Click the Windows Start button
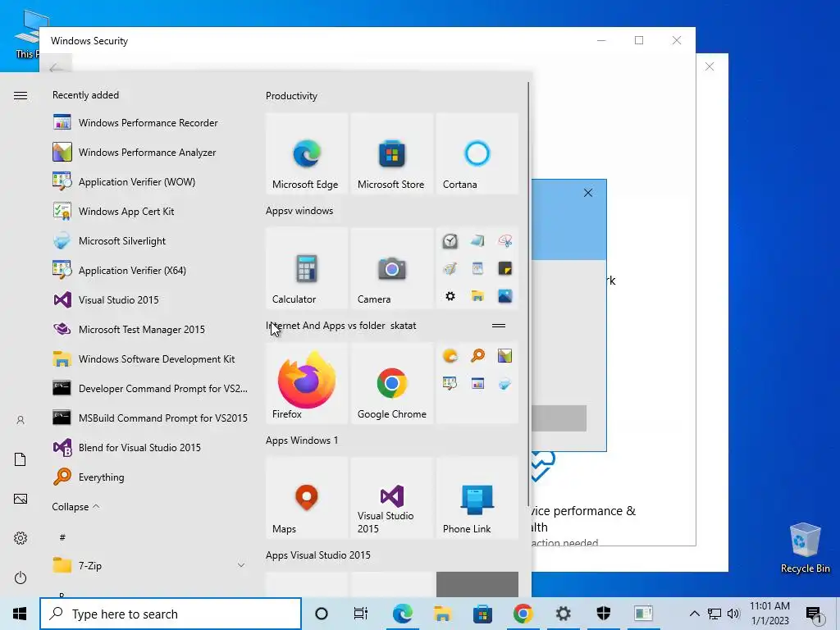This screenshot has height=630, width=840. coord(20,614)
